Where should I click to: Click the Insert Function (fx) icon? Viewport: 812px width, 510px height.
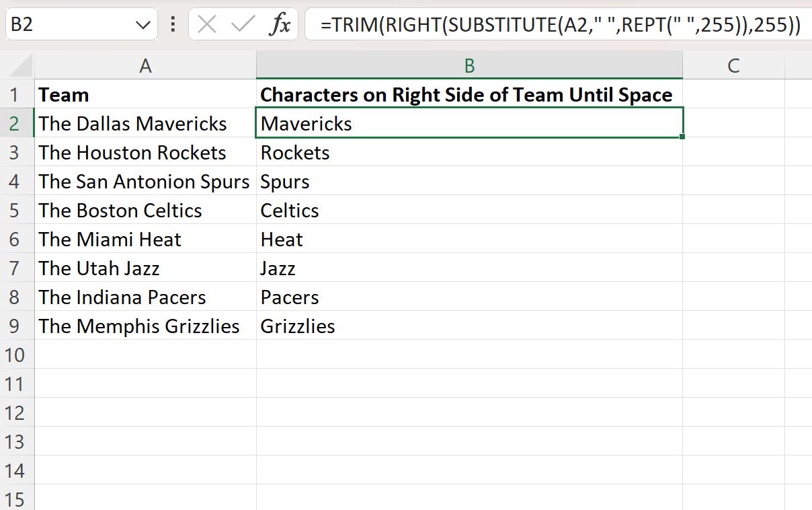[280, 24]
